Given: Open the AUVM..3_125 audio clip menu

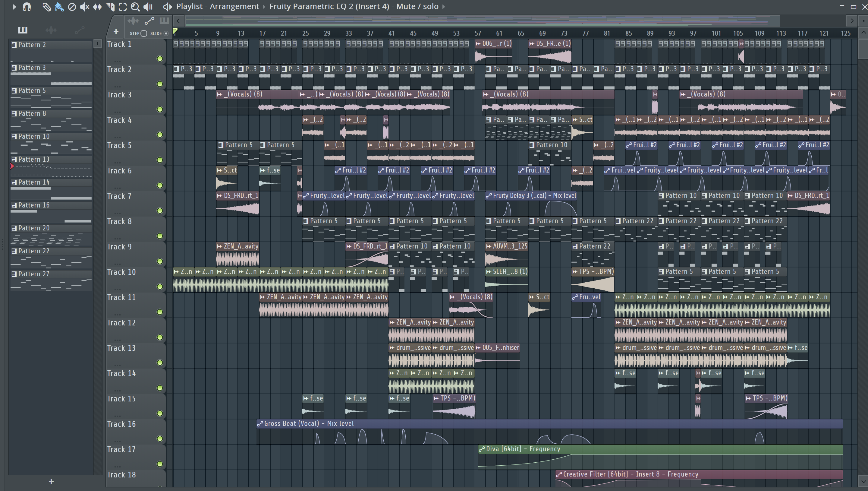Looking at the screenshot, I should click(489, 246).
